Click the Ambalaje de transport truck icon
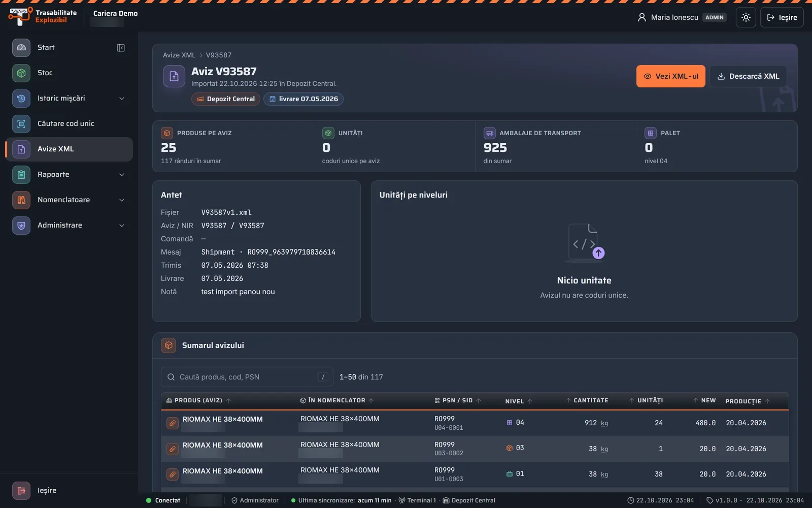This screenshot has width=812, height=508. (490, 133)
